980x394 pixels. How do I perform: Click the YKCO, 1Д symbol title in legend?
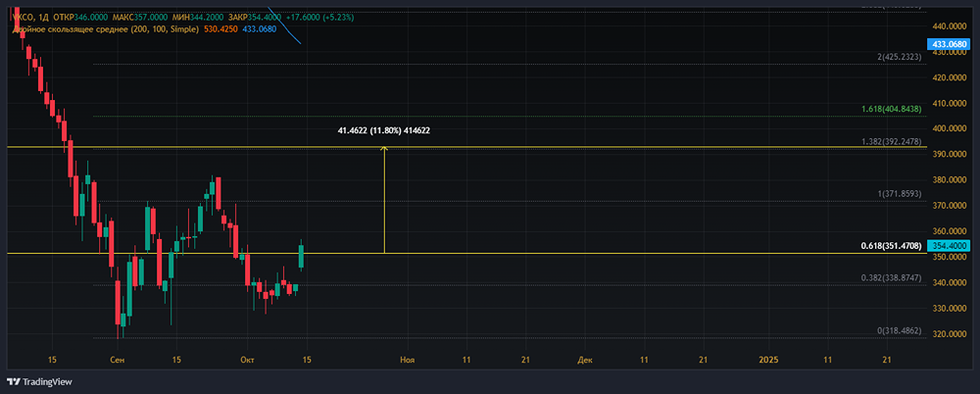coord(30,18)
